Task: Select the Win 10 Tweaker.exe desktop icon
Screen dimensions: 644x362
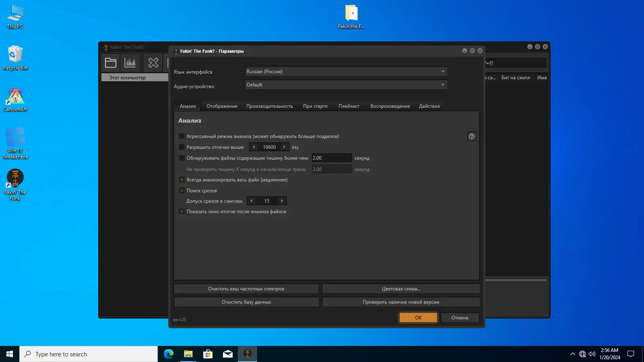Action: (15, 143)
